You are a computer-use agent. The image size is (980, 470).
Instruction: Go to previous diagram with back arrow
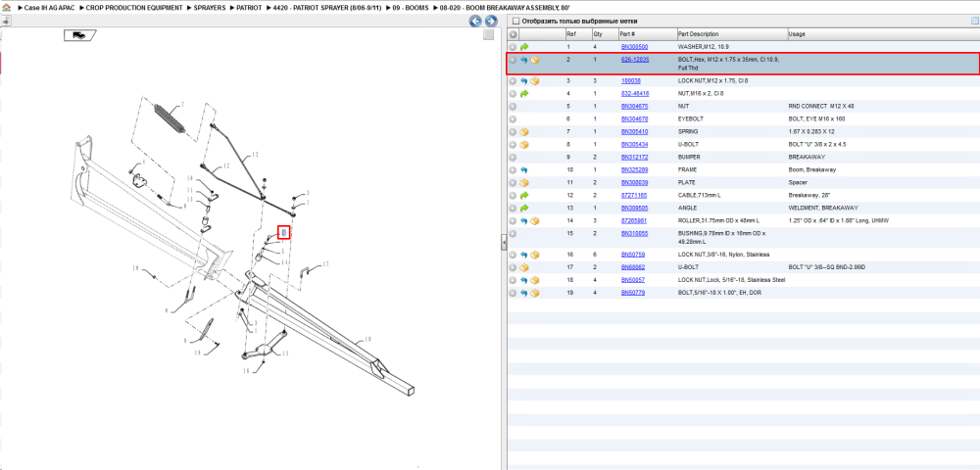[475, 22]
